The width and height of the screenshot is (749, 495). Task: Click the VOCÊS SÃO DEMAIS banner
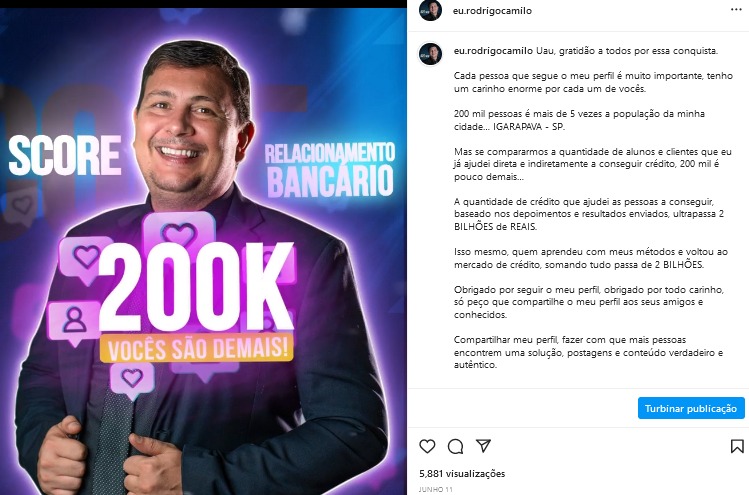[196, 348]
